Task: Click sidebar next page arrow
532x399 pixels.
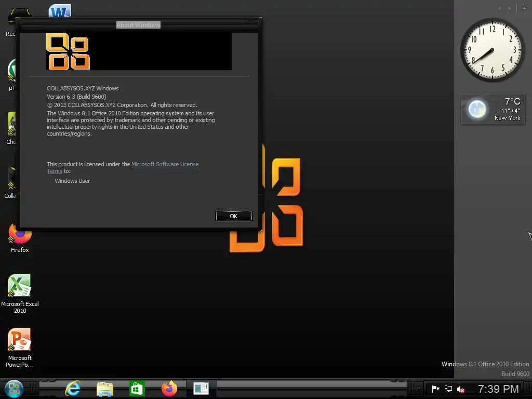Action: coord(509,8)
